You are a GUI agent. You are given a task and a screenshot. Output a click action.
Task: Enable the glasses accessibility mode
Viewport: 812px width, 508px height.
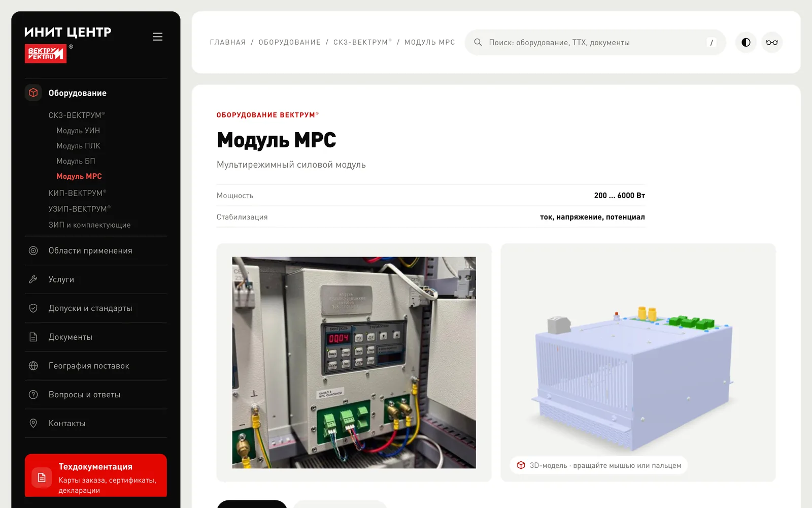(772, 42)
